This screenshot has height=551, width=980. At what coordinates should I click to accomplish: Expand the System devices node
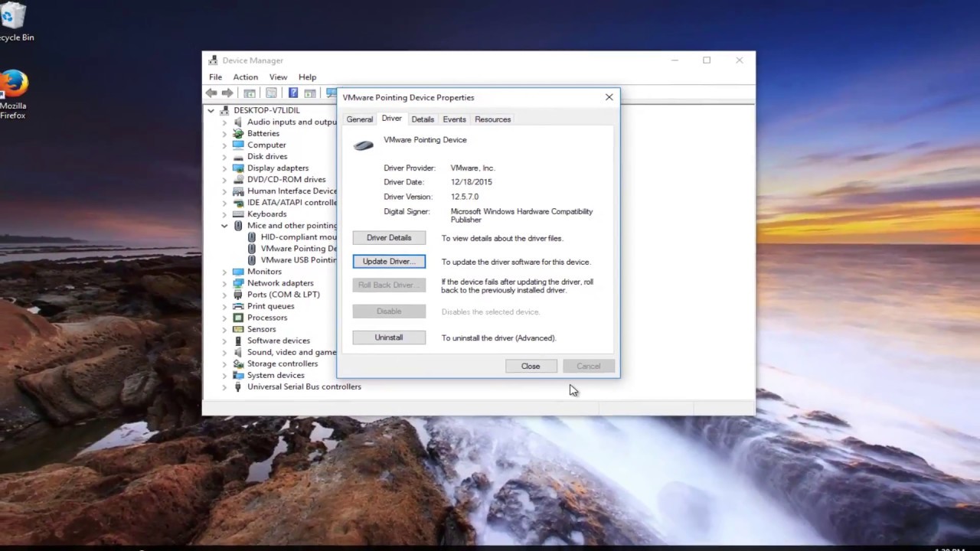click(224, 375)
